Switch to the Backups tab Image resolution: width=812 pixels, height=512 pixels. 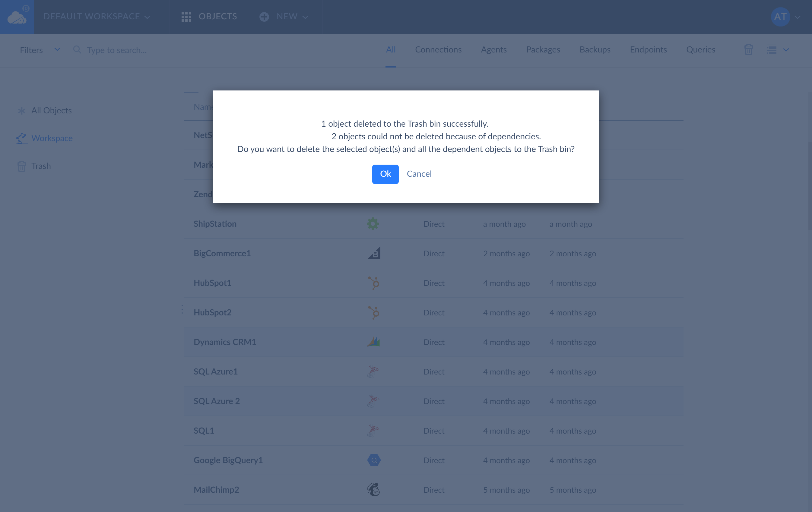pos(595,49)
